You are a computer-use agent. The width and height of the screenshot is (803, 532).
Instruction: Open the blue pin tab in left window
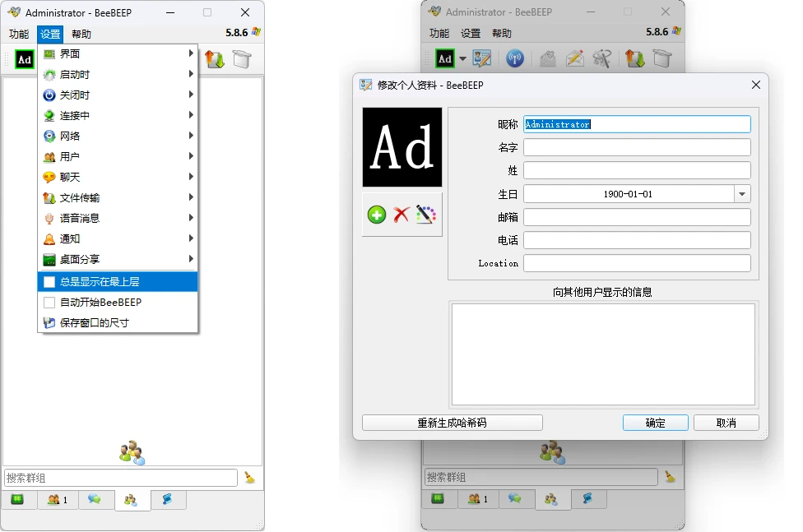point(168,499)
